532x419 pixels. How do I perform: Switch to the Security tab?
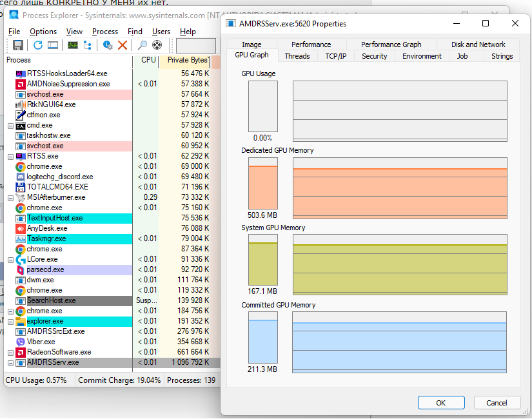(374, 56)
